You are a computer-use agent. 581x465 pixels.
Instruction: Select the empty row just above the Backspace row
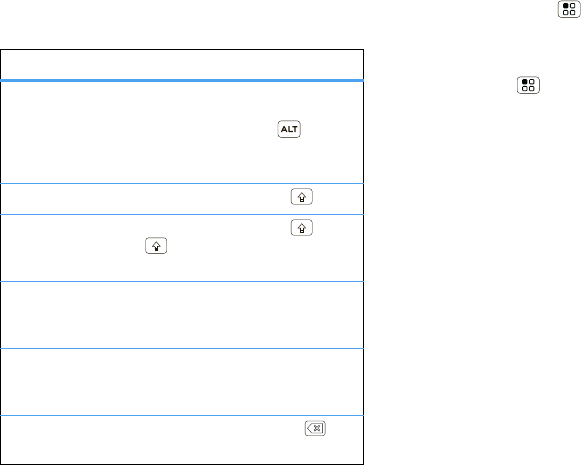point(182,382)
